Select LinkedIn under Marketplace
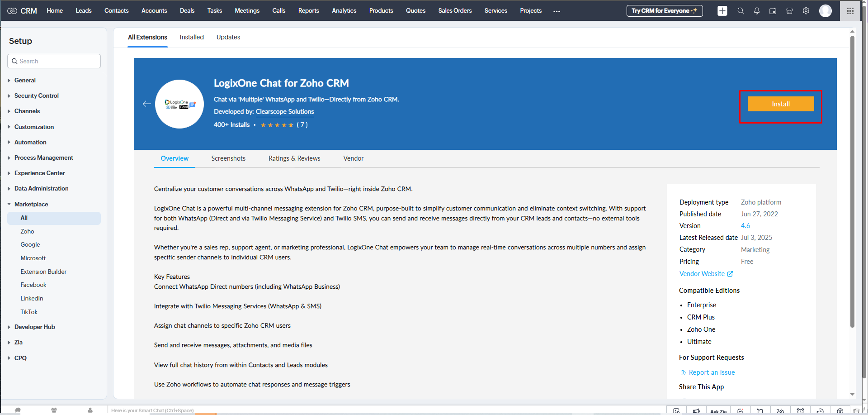Screen dimensions: 868x415 (x=32, y=298)
